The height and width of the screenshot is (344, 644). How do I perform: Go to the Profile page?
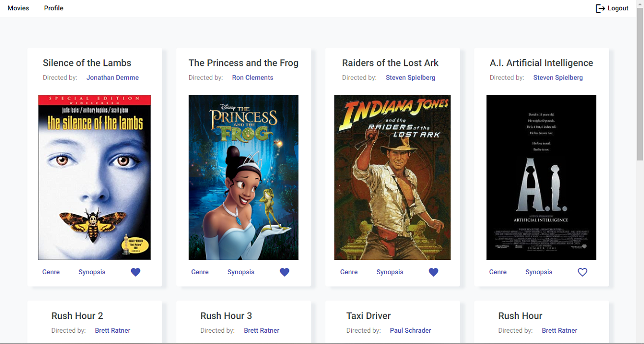(54, 8)
